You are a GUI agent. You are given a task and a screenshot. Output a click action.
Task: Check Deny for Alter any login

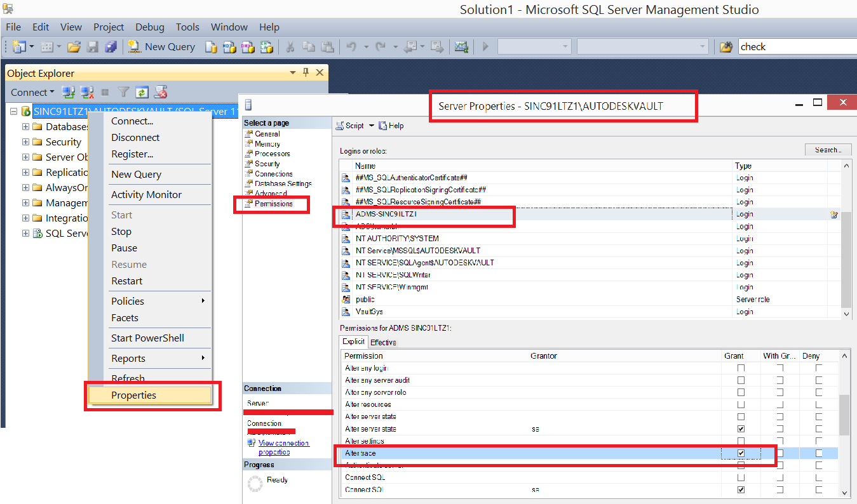click(819, 368)
